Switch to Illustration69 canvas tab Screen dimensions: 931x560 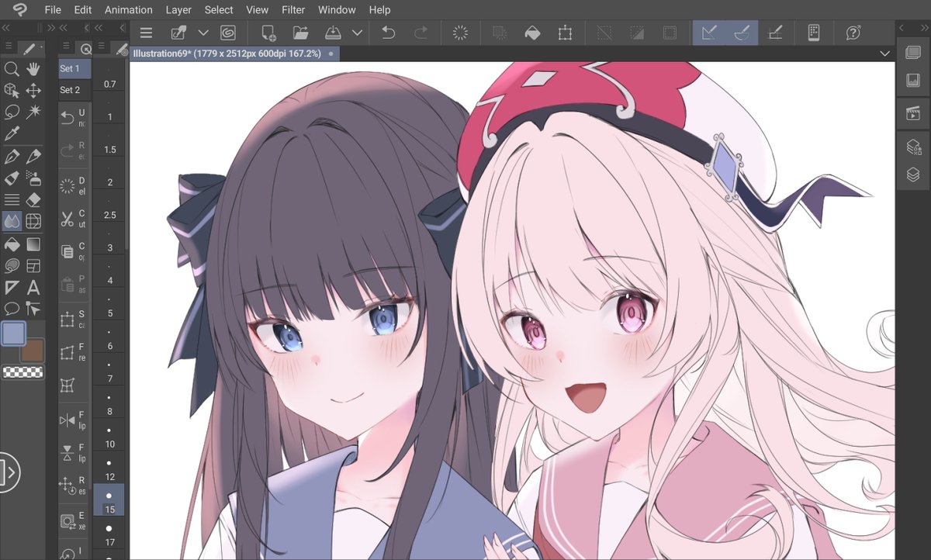coord(233,54)
